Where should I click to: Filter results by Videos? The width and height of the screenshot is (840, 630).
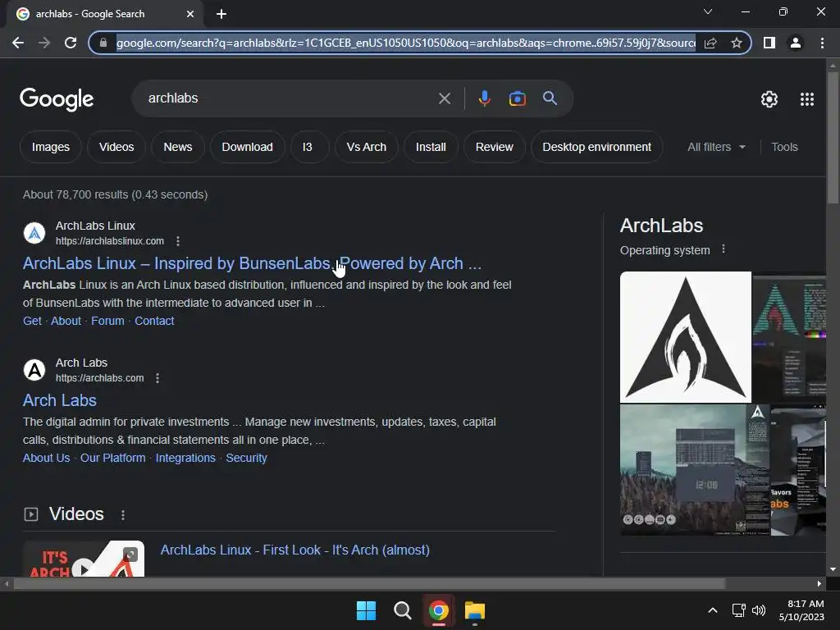(x=116, y=147)
